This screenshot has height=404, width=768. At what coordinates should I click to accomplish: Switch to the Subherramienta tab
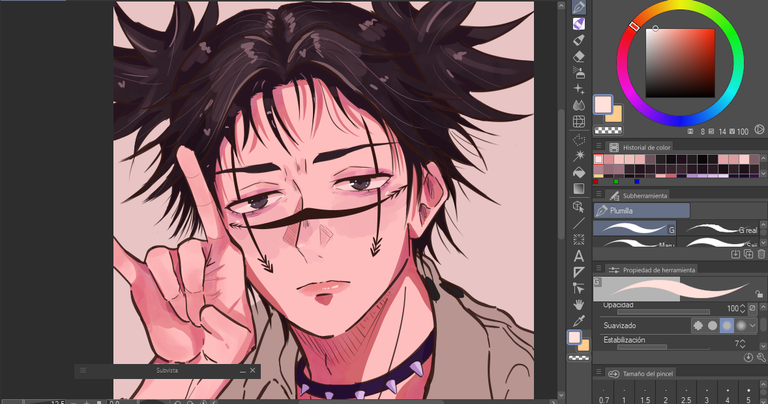(x=638, y=195)
